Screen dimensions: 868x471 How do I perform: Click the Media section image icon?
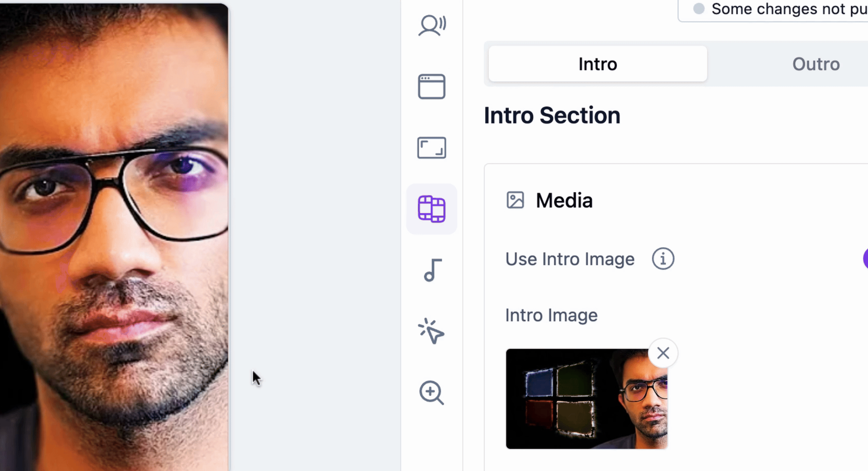[515, 201]
